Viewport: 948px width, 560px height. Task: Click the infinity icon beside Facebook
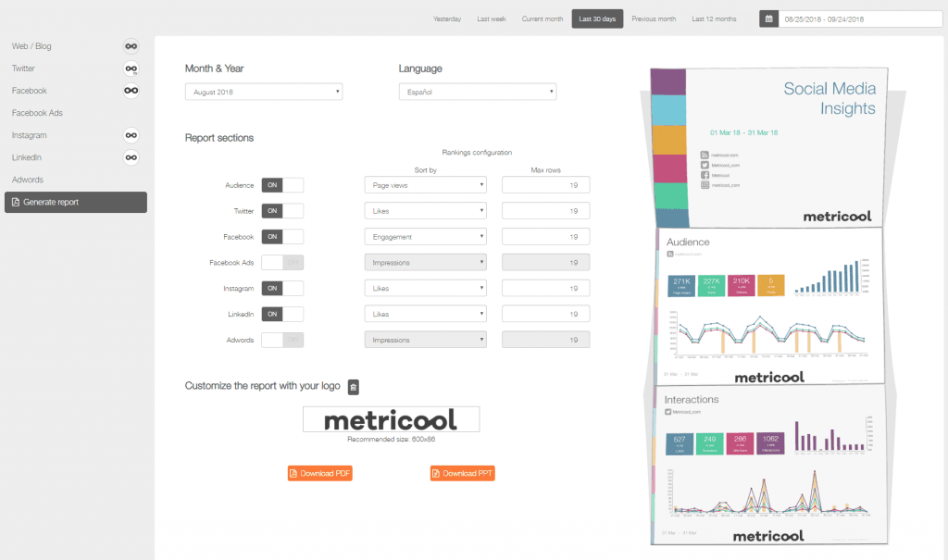click(x=131, y=91)
